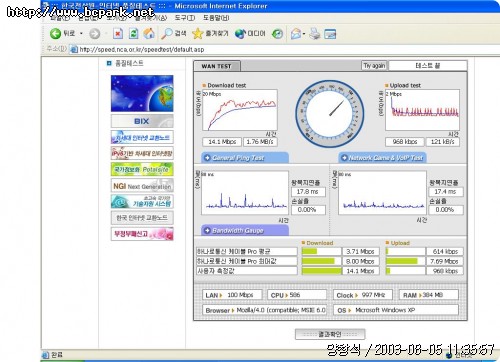Open the 기술지원 시스템 banner
Viewport: 500px width, 362px height.
point(142,202)
